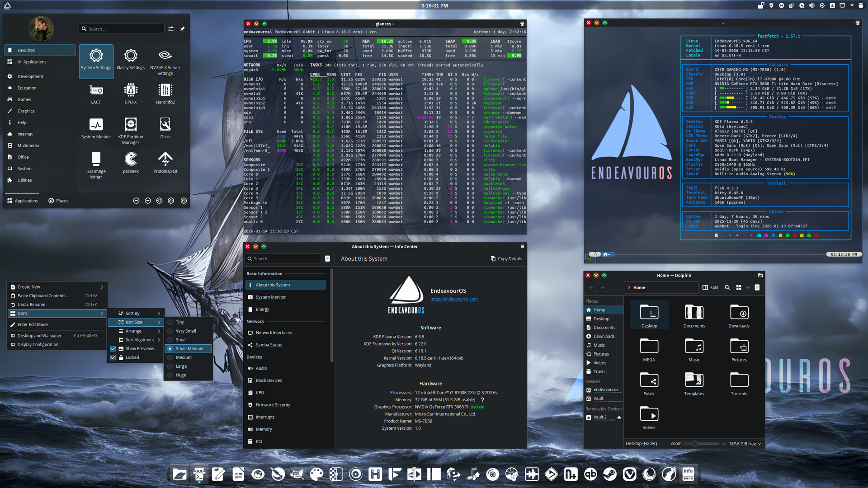Select the Small-Medium icon size
The height and width of the screenshot is (488, 868).
tap(188, 349)
